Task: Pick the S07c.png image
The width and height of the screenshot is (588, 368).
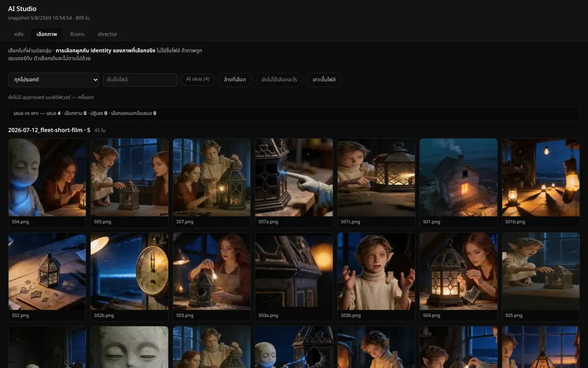Action: pyautogui.click(x=376, y=183)
